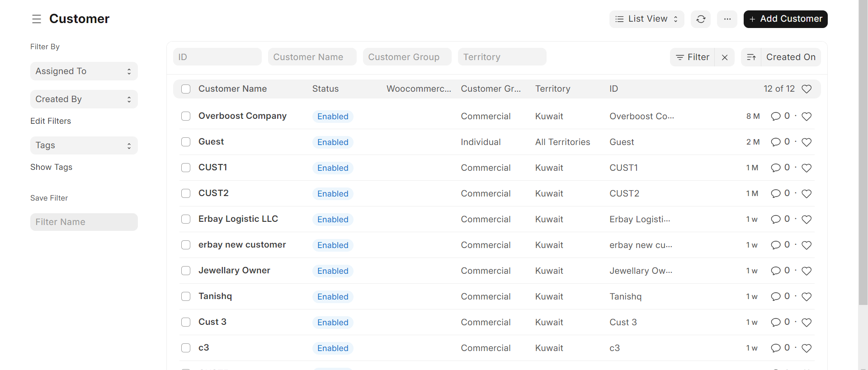
Task: Open the three-dots more options menu
Action: 727,19
